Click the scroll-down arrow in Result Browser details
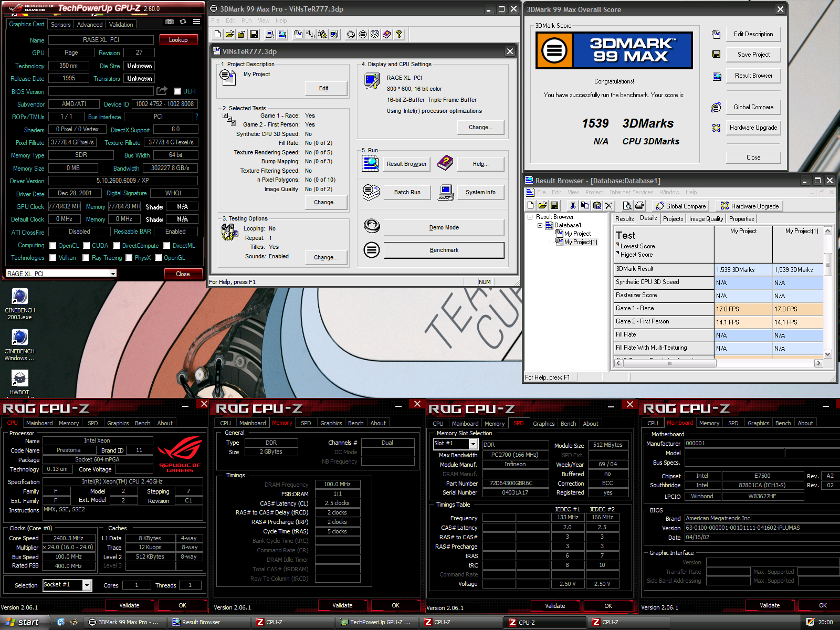Screen dimensions: 840x630 [828, 354]
